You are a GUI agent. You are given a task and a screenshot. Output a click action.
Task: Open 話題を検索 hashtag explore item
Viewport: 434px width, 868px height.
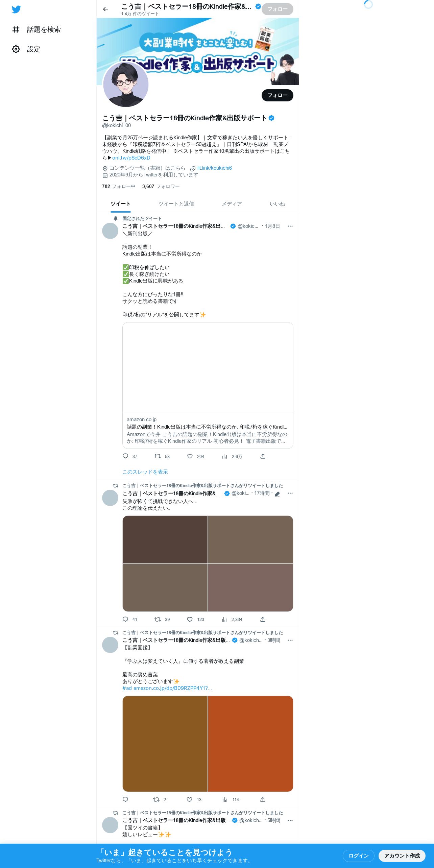click(37, 30)
